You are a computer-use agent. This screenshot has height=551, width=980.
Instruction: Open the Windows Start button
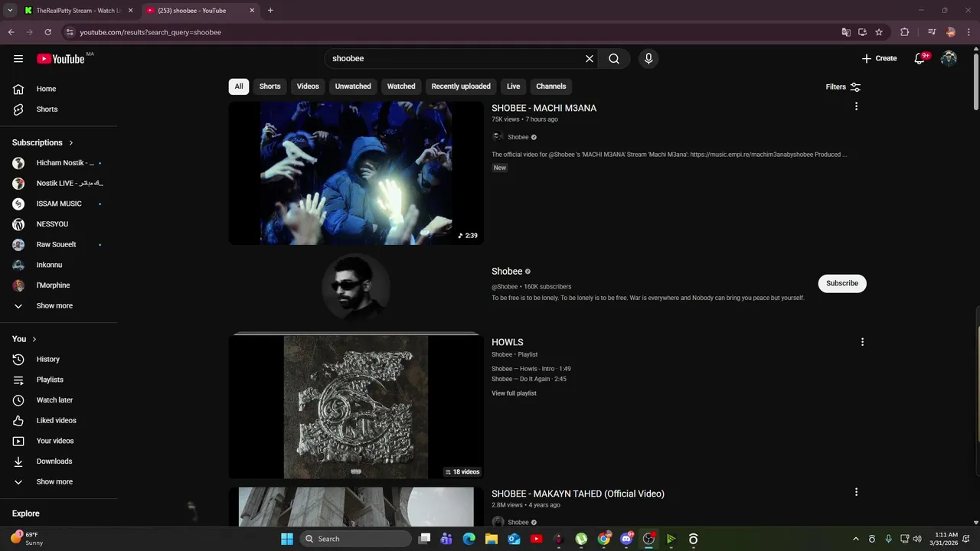(287, 539)
